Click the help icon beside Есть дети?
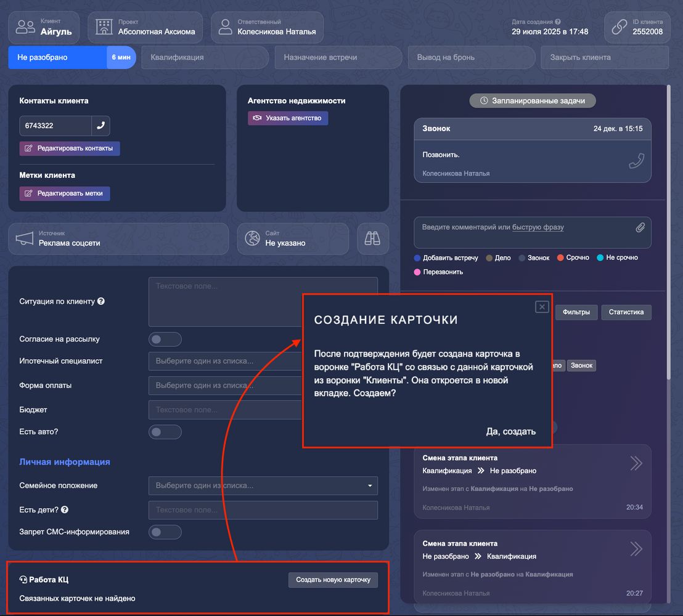This screenshot has width=683, height=616. [65, 510]
